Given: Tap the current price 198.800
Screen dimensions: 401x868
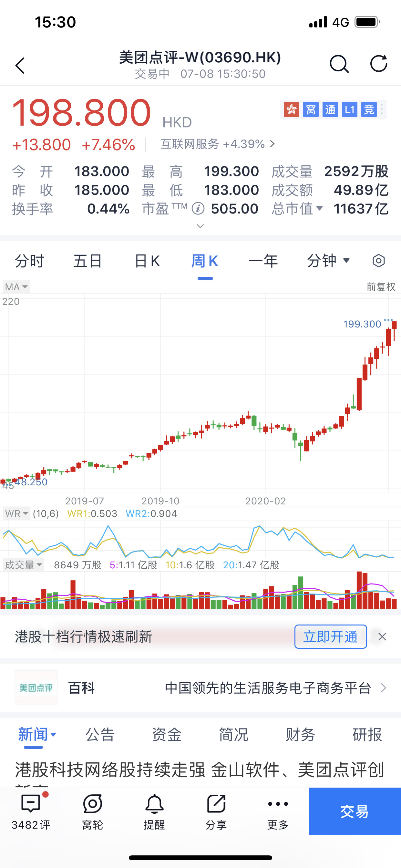Looking at the screenshot, I should tap(81, 112).
